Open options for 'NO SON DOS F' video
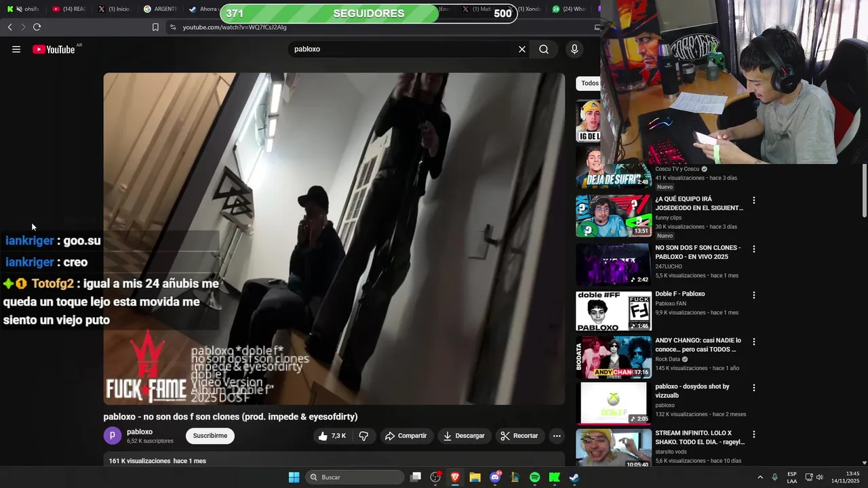The width and height of the screenshot is (868, 488). point(753,249)
